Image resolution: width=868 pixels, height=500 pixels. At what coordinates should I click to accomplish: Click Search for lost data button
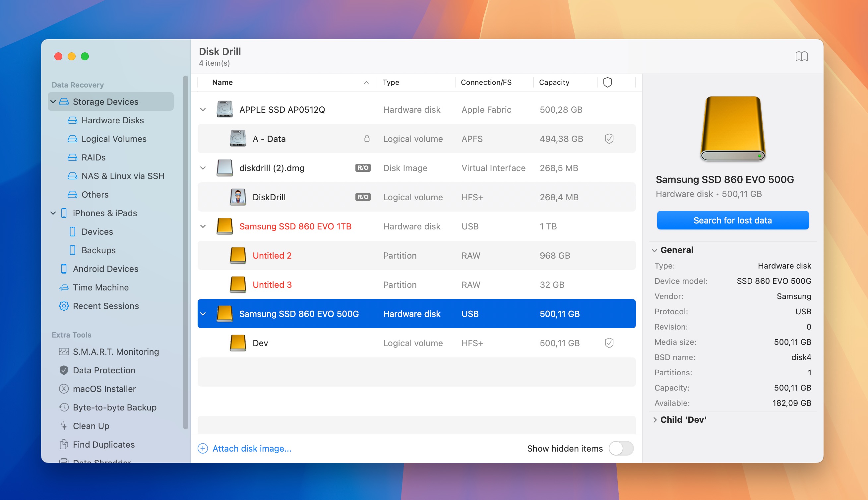[x=733, y=220]
